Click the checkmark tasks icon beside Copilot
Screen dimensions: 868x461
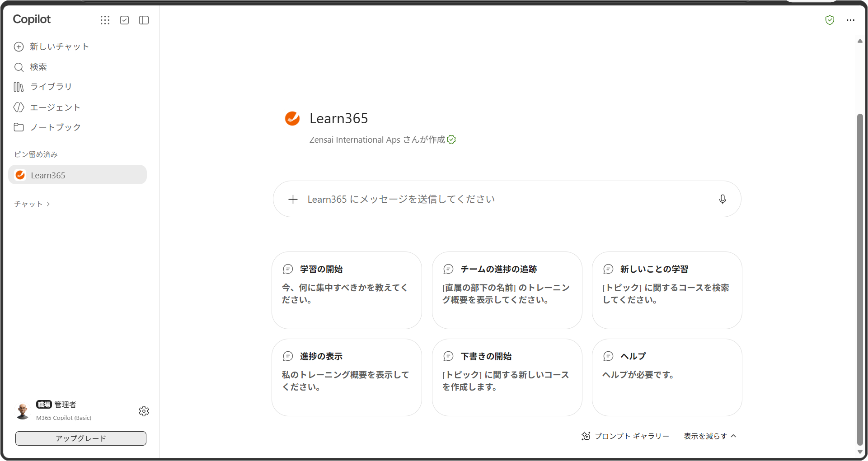coord(125,20)
